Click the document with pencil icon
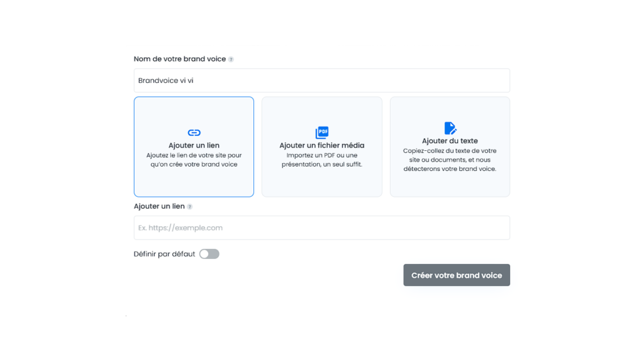Viewport: 644px width, 362px height. pyautogui.click(x=450, y=128)
